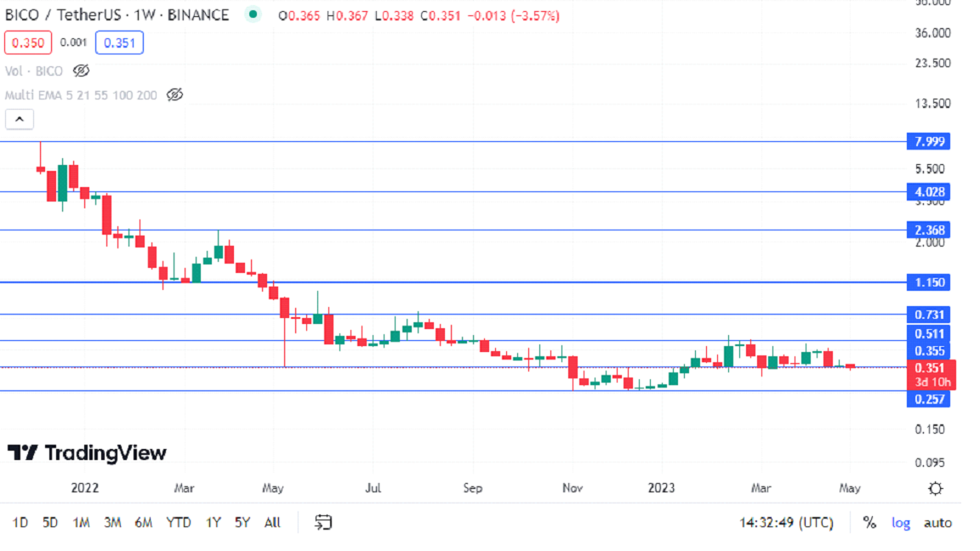The width and height of the screenshot is (980, 551).
Task: Click the TradingView logo
Action: coord(87,453)
